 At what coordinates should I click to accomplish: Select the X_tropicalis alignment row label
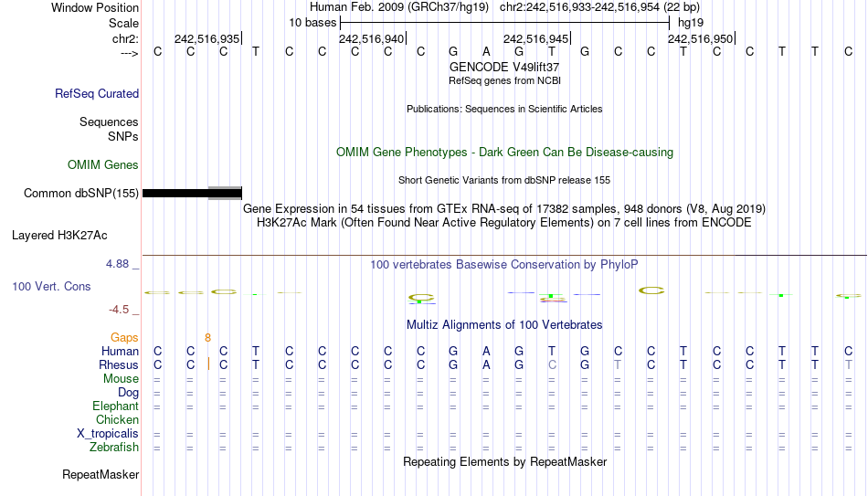point(108,434)
